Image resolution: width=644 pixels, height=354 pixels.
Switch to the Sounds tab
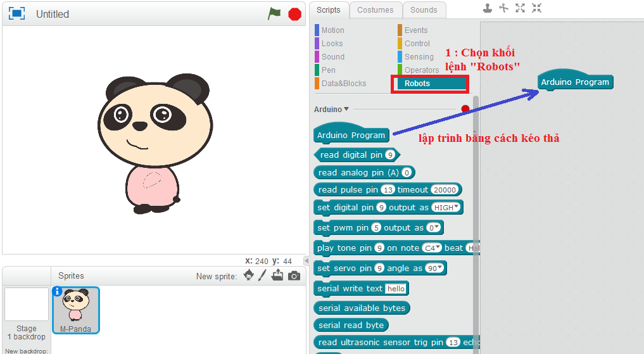(424, 9)
